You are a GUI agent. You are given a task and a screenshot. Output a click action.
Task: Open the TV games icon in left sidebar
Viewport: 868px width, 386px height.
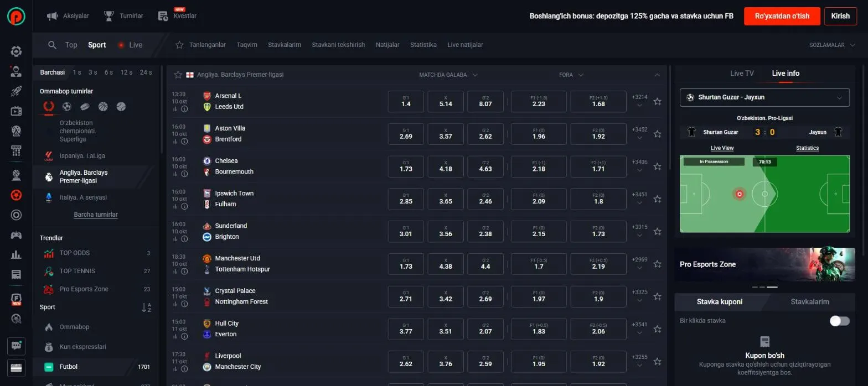click(x=16, y=111)
